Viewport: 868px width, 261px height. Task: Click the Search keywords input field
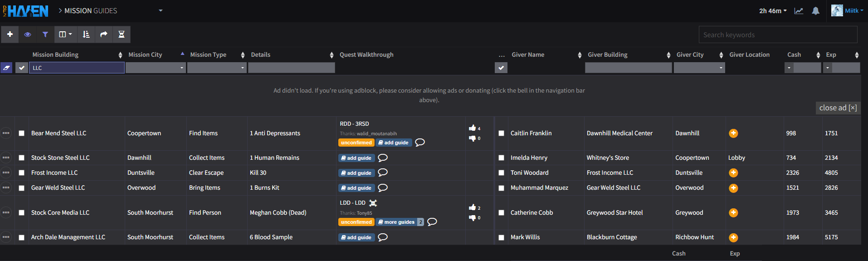(778, 35)
